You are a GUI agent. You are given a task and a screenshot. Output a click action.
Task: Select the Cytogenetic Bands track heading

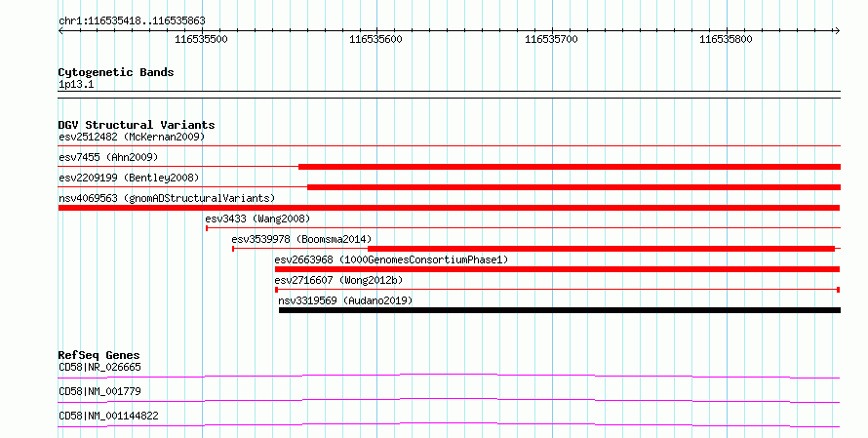116,72
